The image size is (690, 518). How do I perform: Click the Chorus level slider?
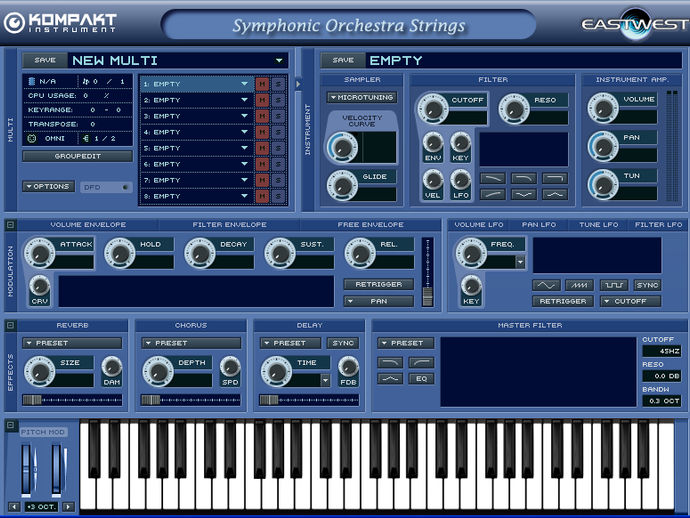(191, 400)
